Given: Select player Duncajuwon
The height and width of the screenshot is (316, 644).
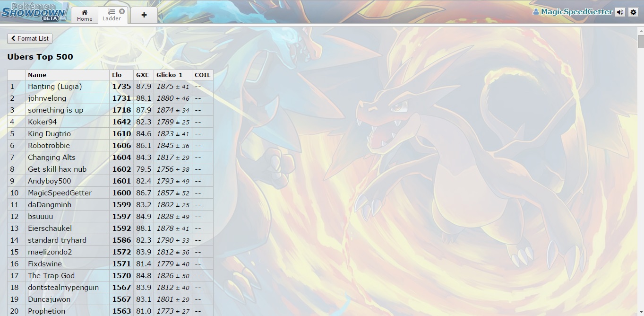Looking at the screenshot, I should coord(49,299).
